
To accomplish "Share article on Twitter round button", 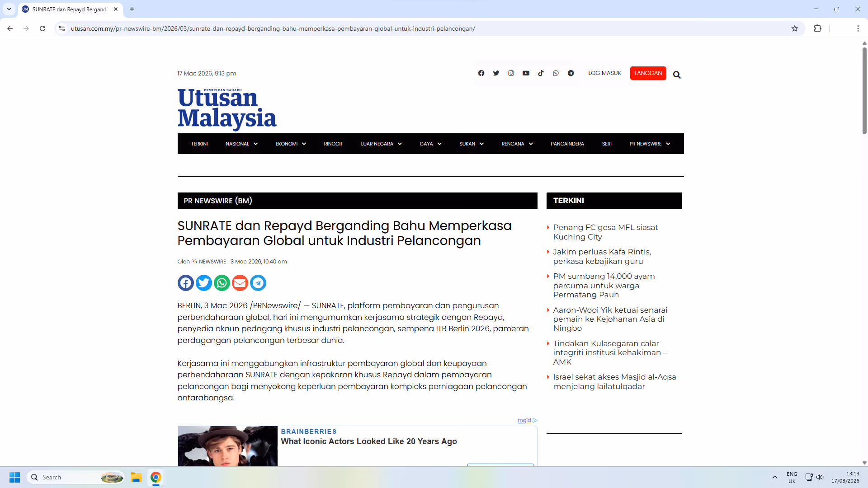I will coord(204,283).
